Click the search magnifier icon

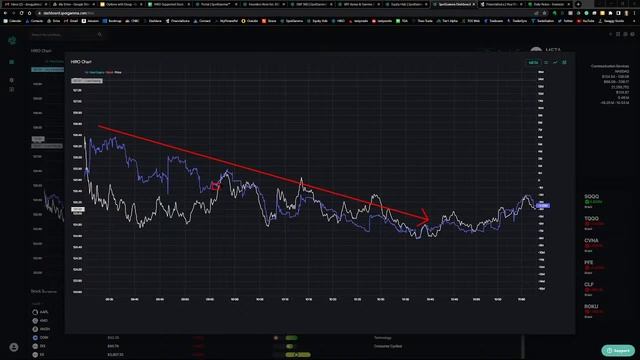(x=100, y=35)
